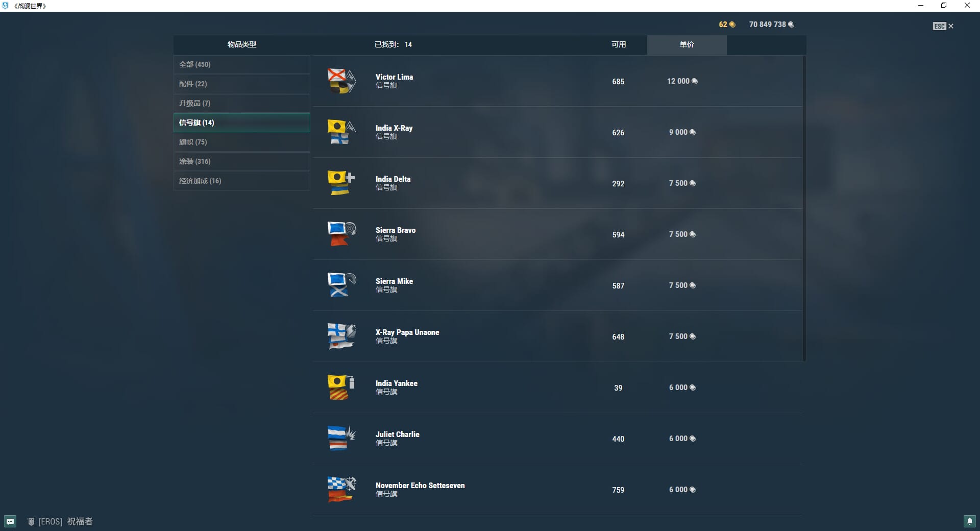980x531 pixels.
Task: Switch to the 涂装 (316) category
Action: click(x=241, y=161)
